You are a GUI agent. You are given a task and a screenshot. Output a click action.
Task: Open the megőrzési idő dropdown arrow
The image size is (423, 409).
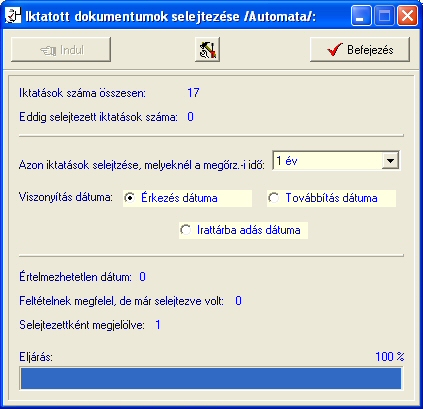(390, 161)
